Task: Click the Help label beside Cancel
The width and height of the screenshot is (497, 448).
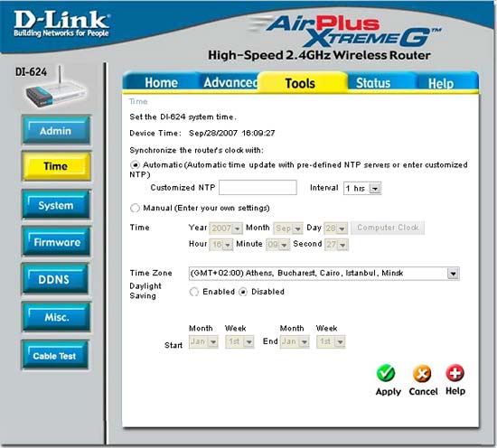Action: point(455,391)
